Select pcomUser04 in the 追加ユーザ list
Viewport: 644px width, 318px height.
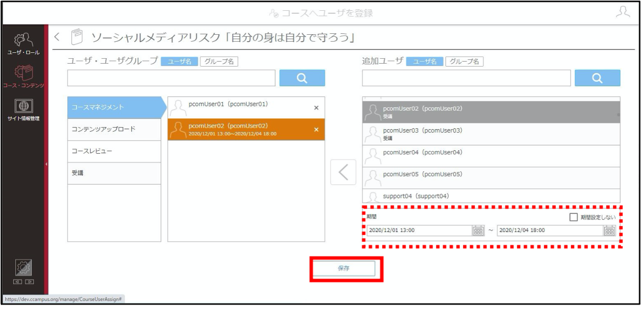[x=491, y=156]
